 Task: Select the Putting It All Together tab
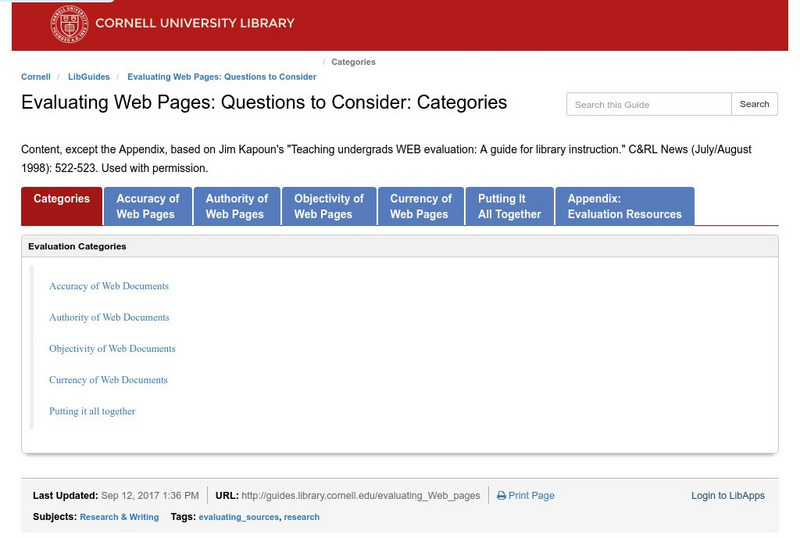point(509,206)
